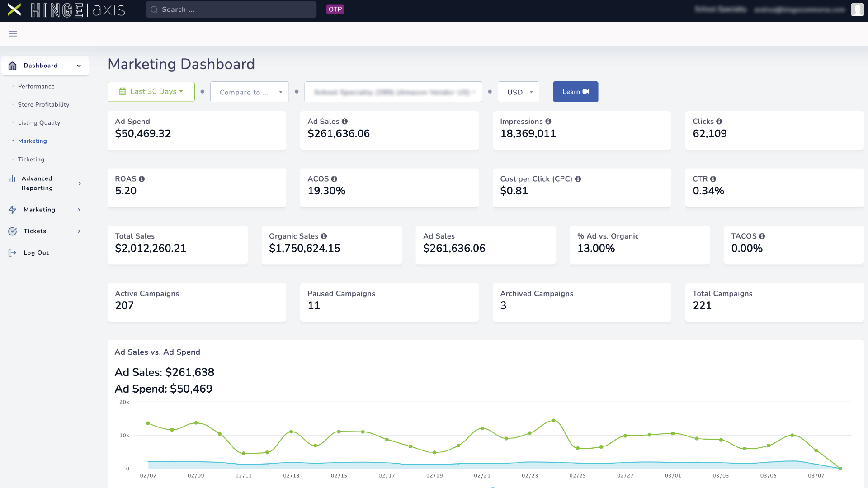Click the user avatar in top right
Viewport: 868px width, 488px height.
point(857,9)
